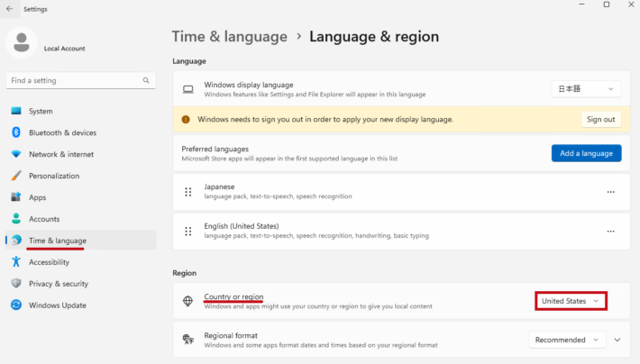Open System settings in sidebar
This screenshot has height=364, width=640.
[41, 111]
